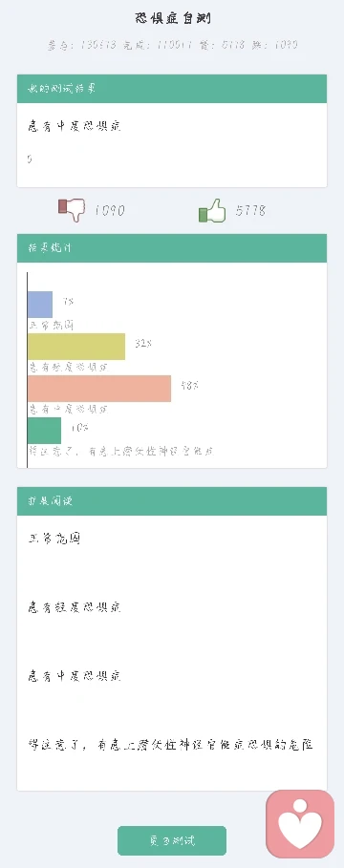The height and width of the screenshot is (868, 344).
Task: Open 患有中度恐惧症 in extended reading
Action: pyautogui.click(x=75, y=676)
